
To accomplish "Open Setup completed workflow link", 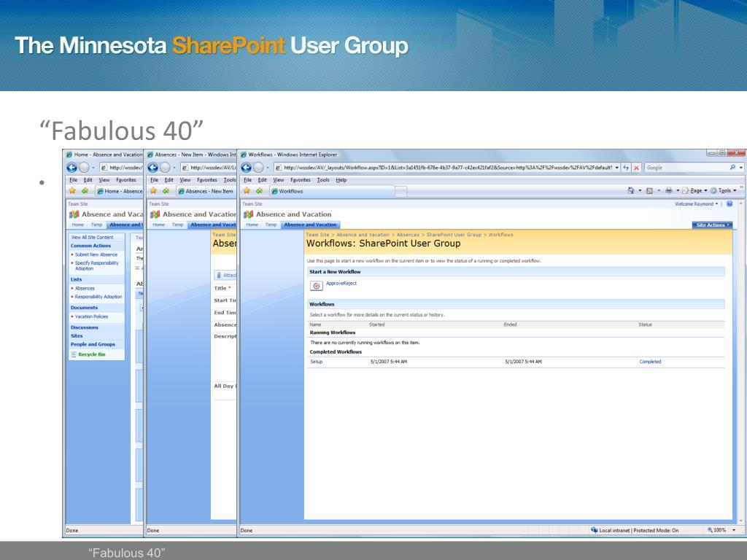I will (x=317, y=362).
